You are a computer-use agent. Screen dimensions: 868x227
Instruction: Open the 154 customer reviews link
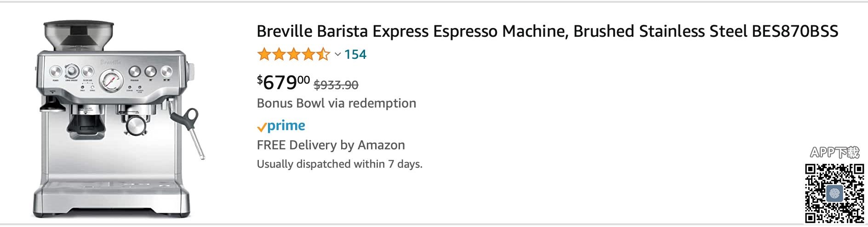[355, 55]
